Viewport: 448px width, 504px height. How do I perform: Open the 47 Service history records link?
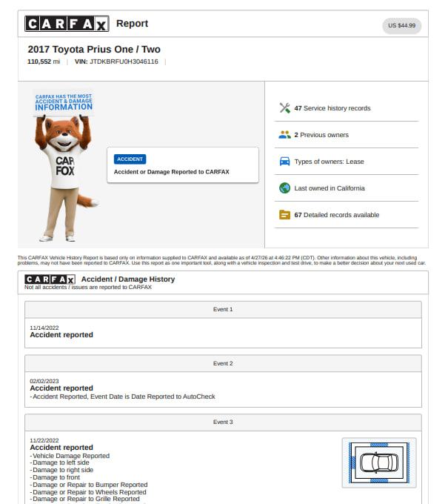tap(332, 108)
